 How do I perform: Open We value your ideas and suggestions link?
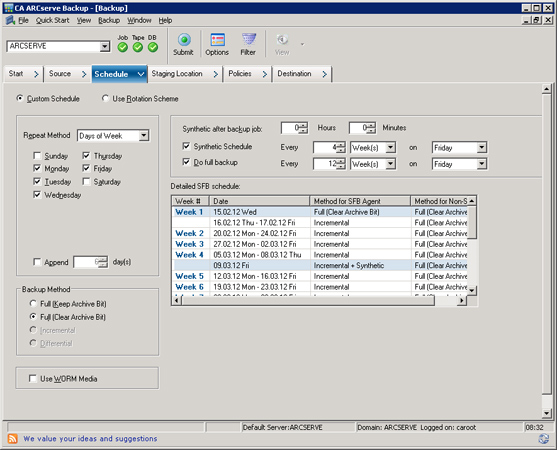click(x=90, y=439)
